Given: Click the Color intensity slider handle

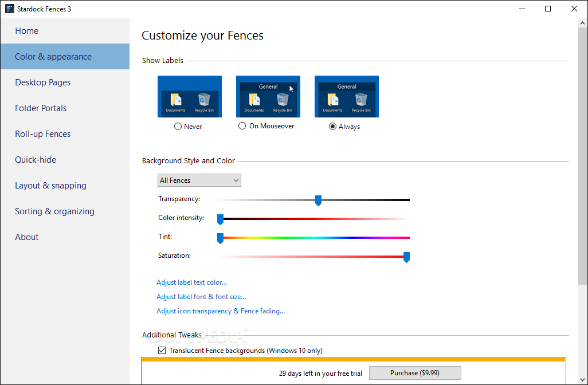Looking at the screenshot, I should tap(221, 219).
